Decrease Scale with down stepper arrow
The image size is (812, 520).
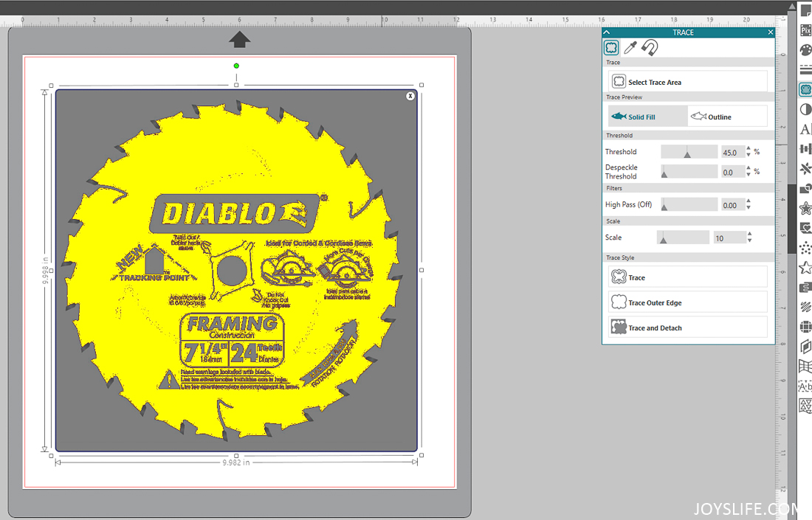click(749, 240)
